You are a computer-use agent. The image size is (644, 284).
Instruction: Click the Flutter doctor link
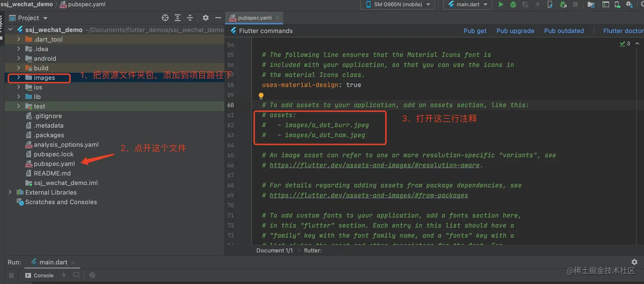tap(624, 31)
